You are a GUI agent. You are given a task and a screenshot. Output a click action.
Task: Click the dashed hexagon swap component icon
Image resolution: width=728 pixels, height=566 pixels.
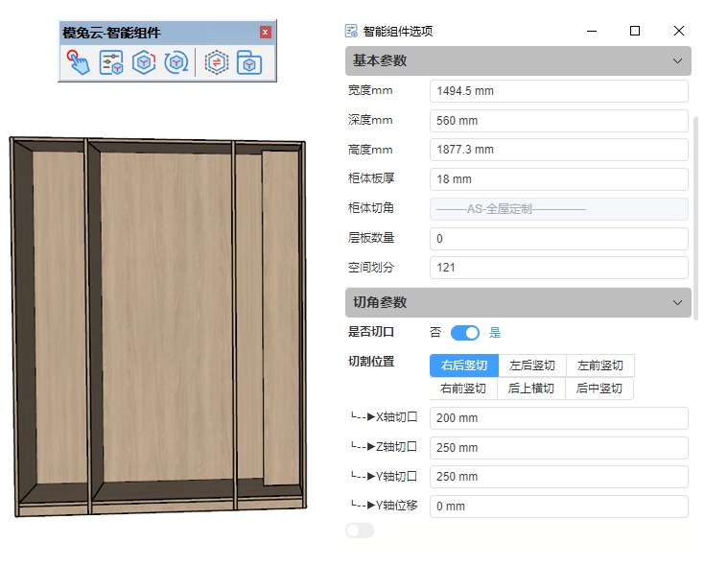(217, 63)
